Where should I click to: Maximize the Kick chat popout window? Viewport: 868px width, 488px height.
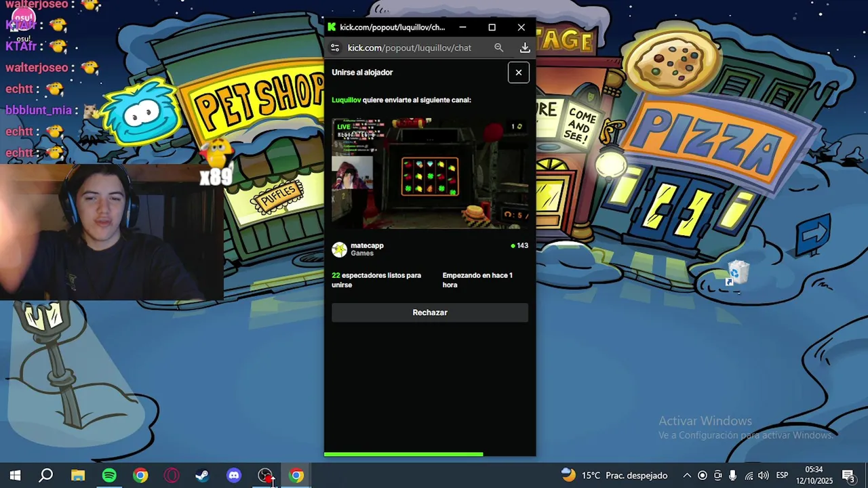tap(492, 27)
